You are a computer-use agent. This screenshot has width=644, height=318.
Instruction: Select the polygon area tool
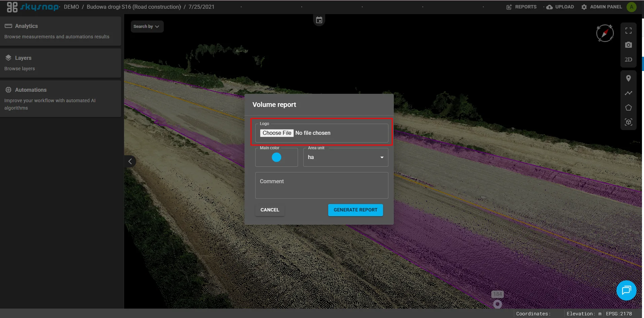click(628, 108)
